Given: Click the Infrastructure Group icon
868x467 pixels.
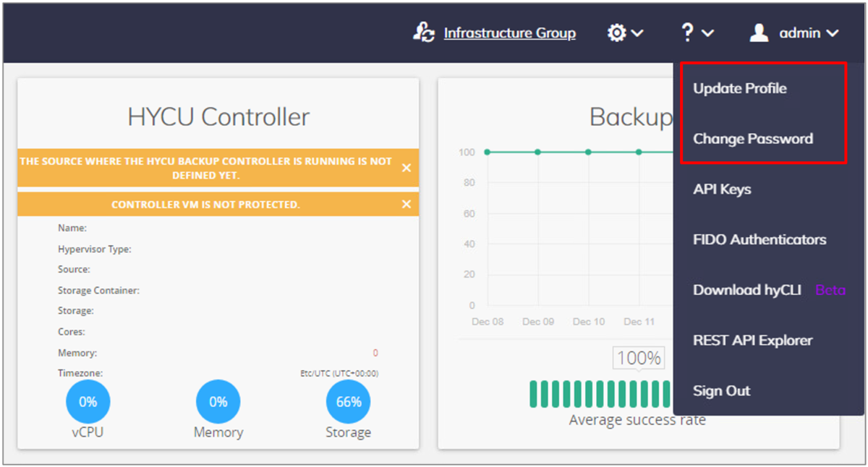Looking at the screenshot, I should click(423, 33).
